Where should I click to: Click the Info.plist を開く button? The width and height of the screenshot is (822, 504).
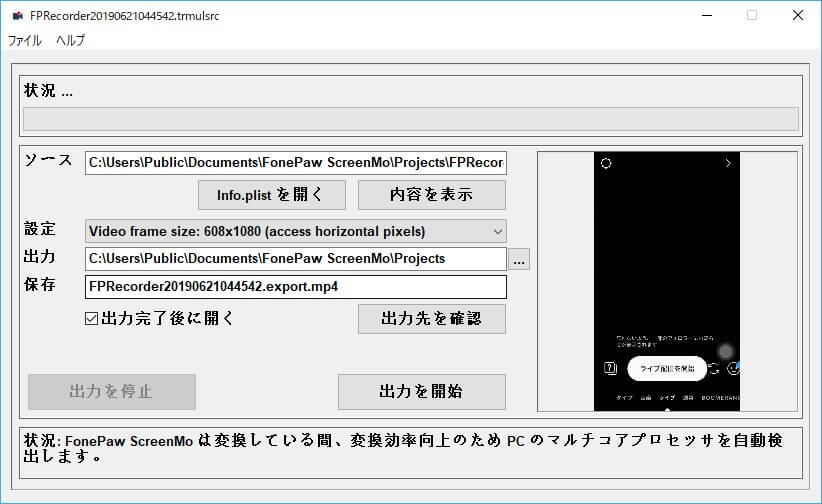pos(272,195)
